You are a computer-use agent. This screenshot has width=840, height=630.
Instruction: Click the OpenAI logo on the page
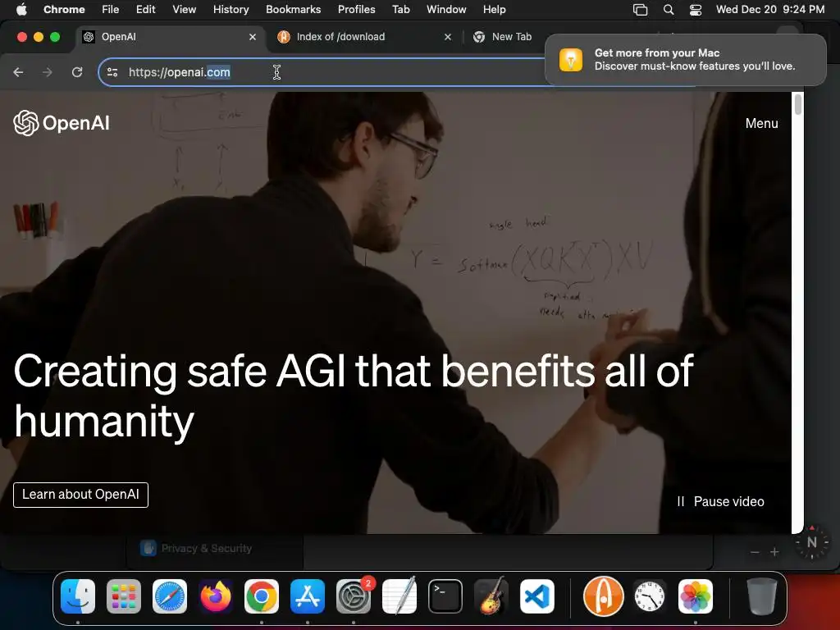(61, 123)
